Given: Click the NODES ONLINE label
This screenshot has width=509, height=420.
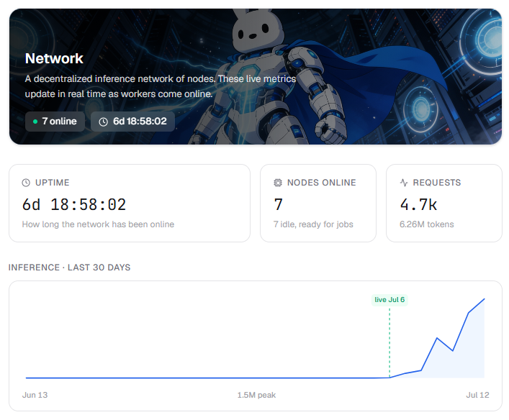Looking at the screenshot, I should coord(321,183).
